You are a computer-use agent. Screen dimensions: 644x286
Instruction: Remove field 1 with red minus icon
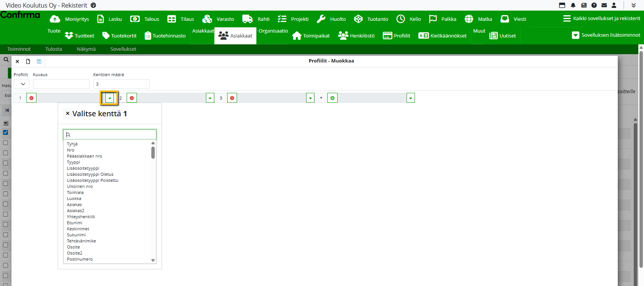[x=31, y=98]
